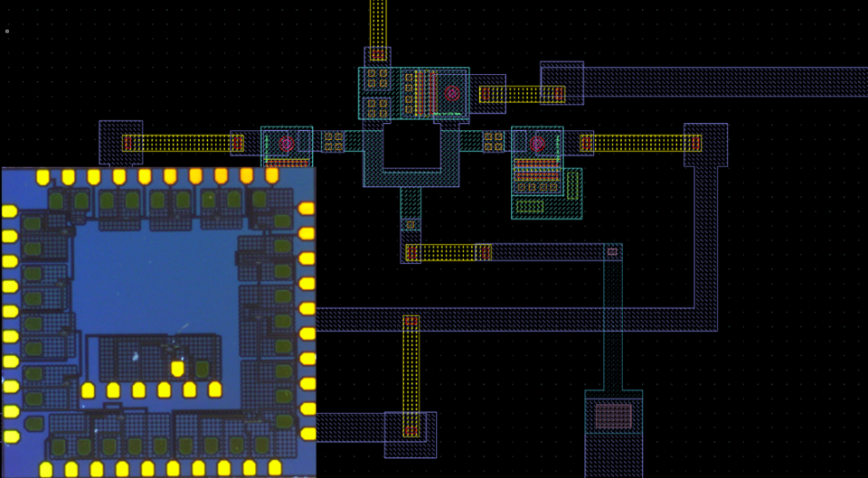Select the long yellow strip right of right device
868x478 pixels.
(640, 144)
